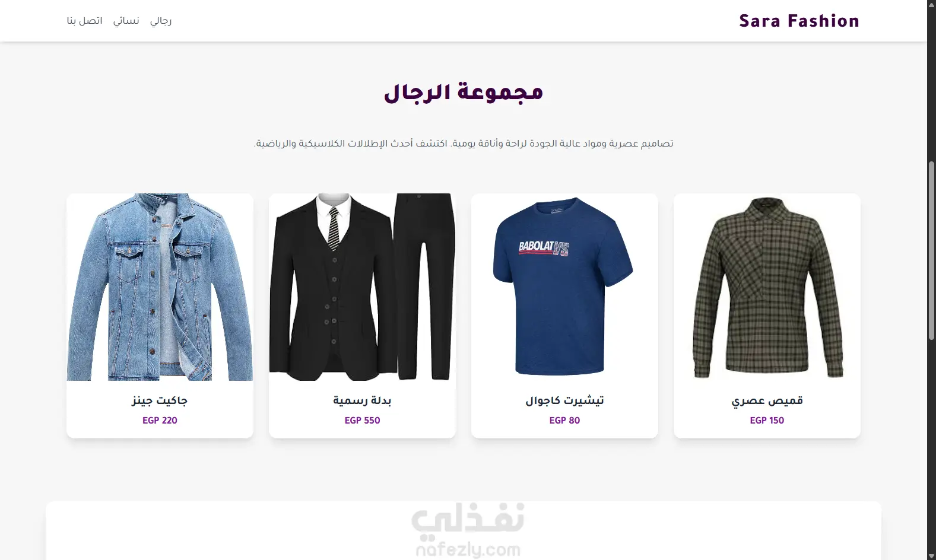Click the EGP 220 price label

(x=160, y=420)
